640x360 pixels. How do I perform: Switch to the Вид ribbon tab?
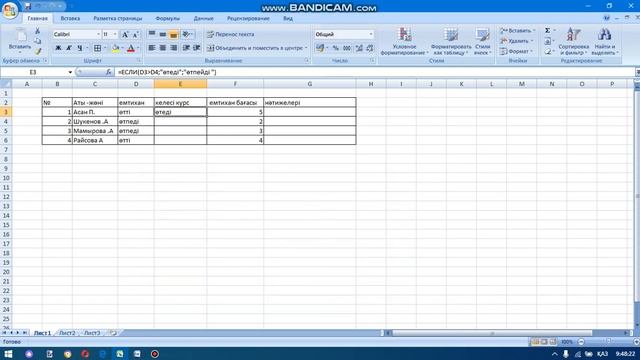(288, 18)
